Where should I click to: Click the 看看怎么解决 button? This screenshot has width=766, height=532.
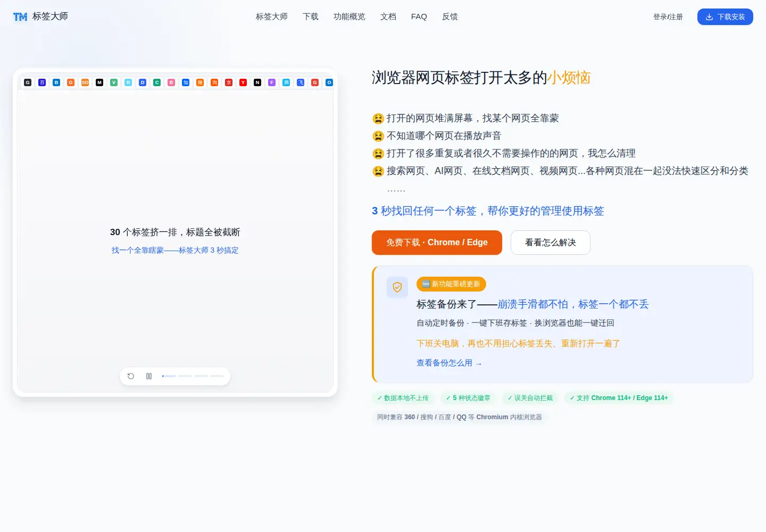pos(551,243)
